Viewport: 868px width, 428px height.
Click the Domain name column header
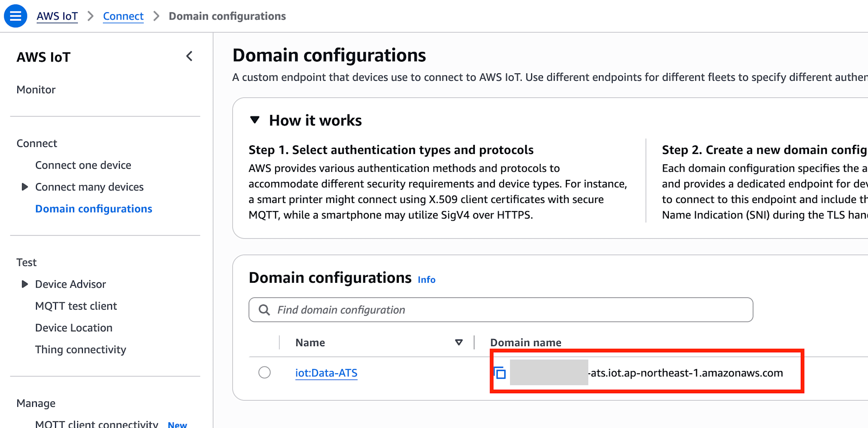(526, 343)
